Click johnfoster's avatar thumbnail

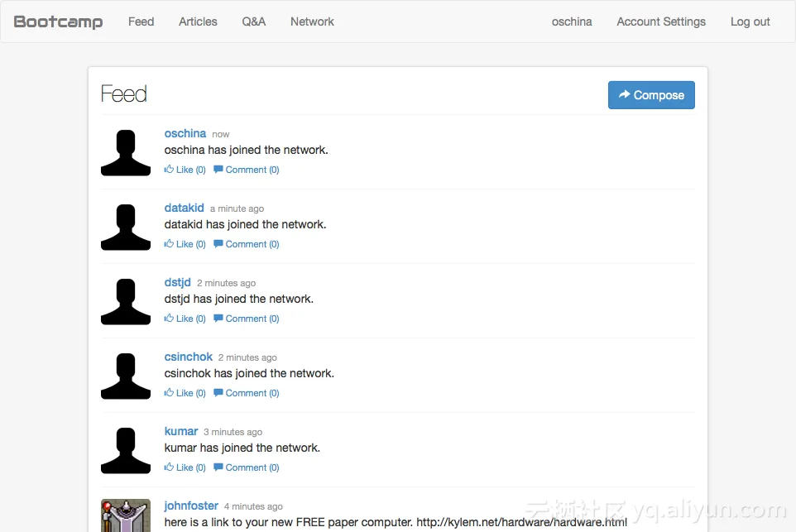point(126,515)
